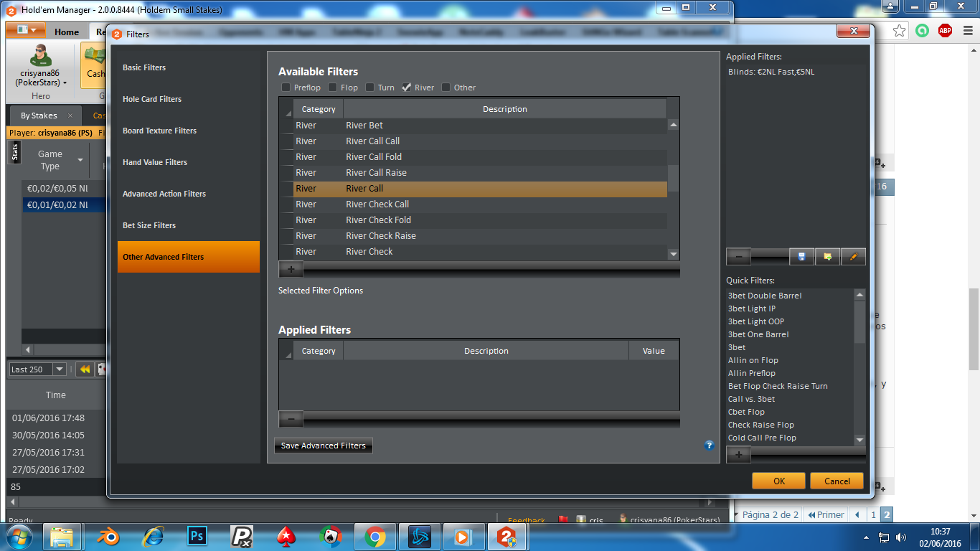Click the save icon under Applied Filters
The height and width of the screenshot is (551, 980).
pyautogui.click(x=801, y=256)
